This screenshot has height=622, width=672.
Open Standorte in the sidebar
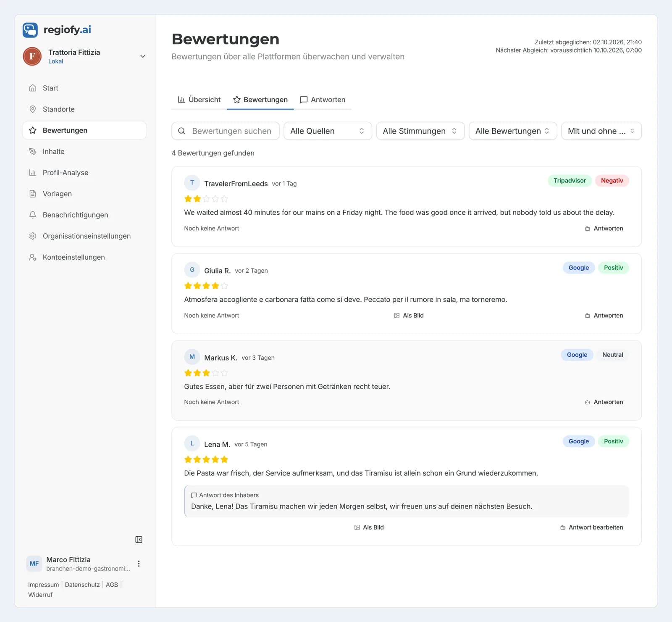point(84,109)
